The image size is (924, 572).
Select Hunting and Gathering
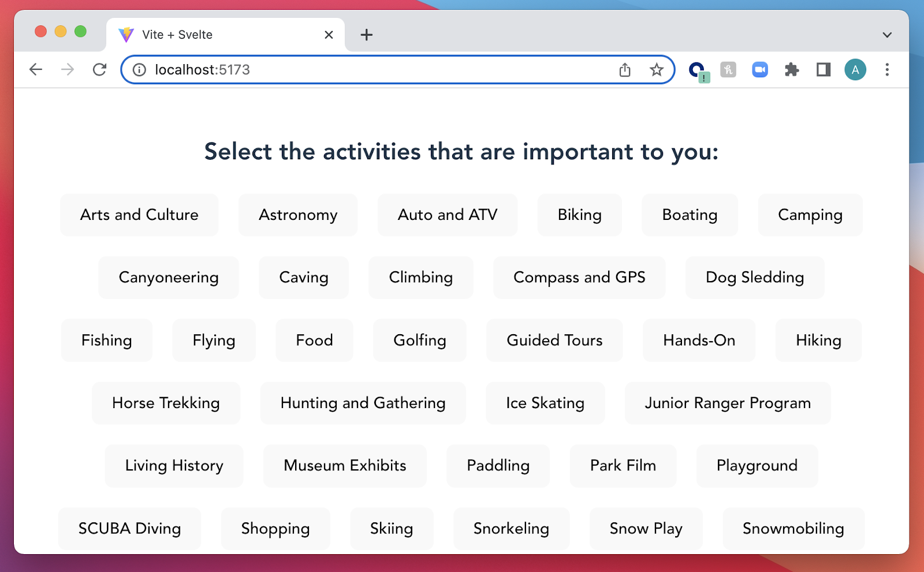(x=363, y=403)
